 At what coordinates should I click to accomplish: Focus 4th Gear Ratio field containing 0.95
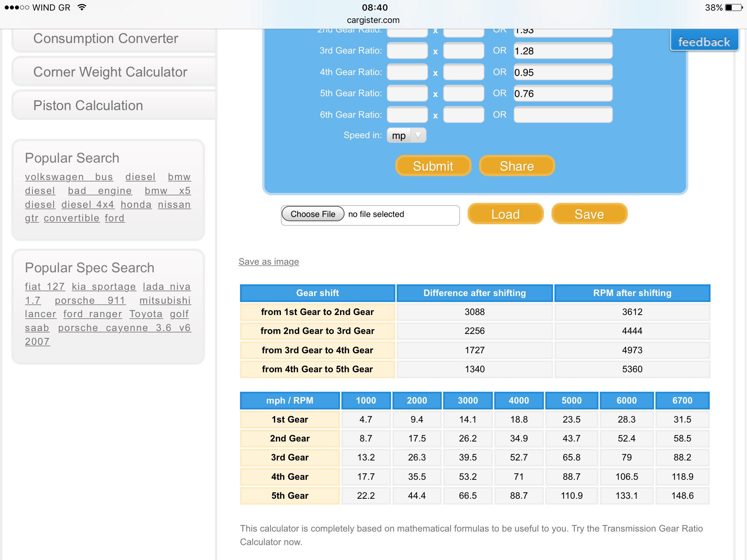click(x=563, y=72)
